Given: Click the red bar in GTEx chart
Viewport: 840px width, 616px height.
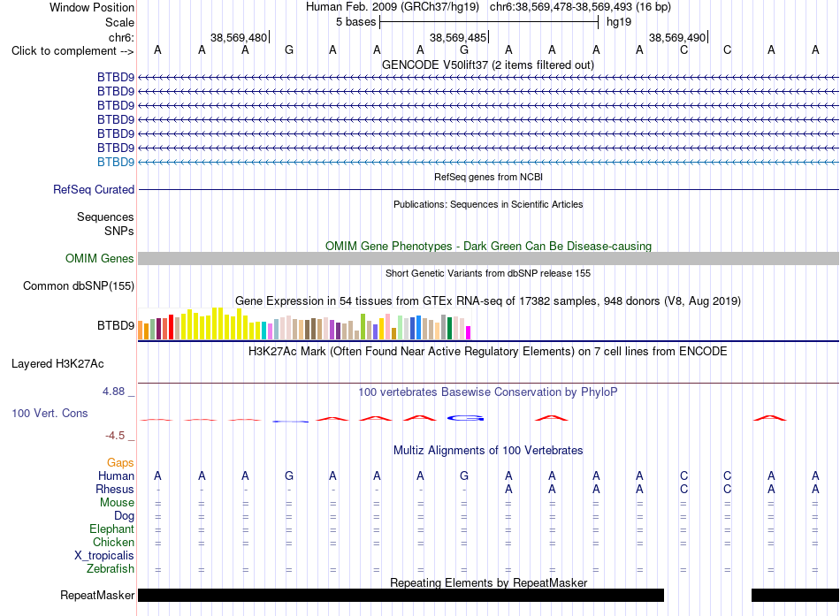Looking at the screenshot, I should pos(171,327).
